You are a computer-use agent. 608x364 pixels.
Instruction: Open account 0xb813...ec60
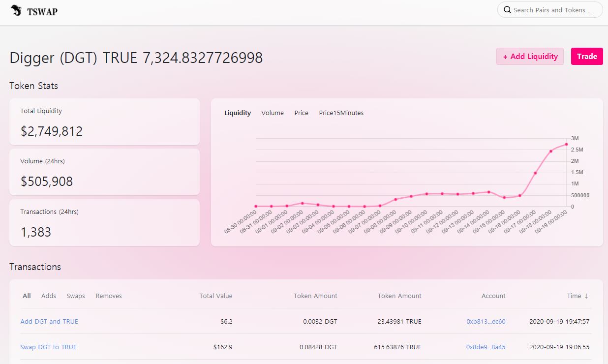(x=486, y=322)
